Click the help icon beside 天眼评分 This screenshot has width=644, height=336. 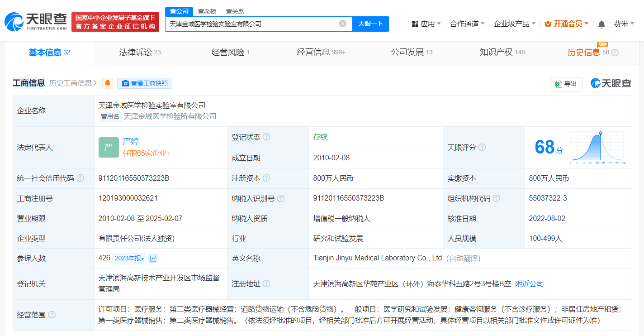click(x=482, y=147)
